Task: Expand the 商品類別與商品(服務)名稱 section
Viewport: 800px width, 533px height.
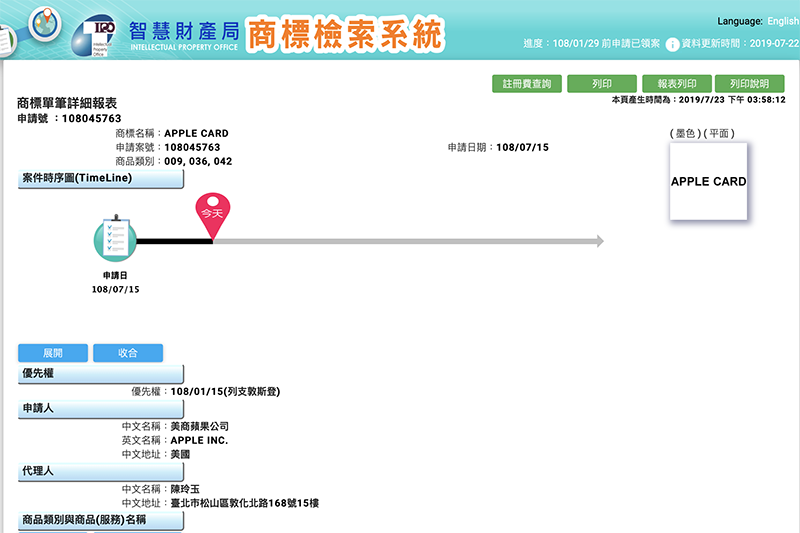Action: tap(100, 521)
